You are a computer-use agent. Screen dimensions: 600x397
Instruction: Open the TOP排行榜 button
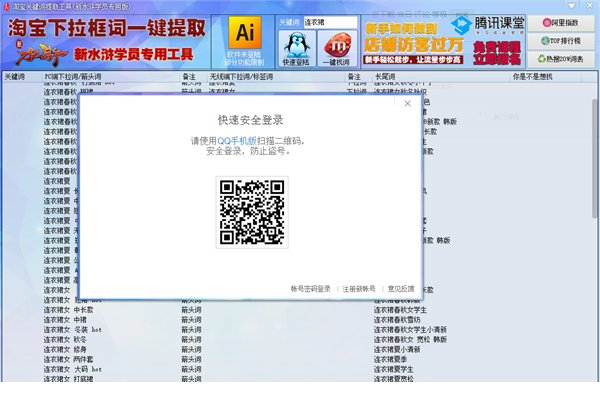(x=561, y=41)
